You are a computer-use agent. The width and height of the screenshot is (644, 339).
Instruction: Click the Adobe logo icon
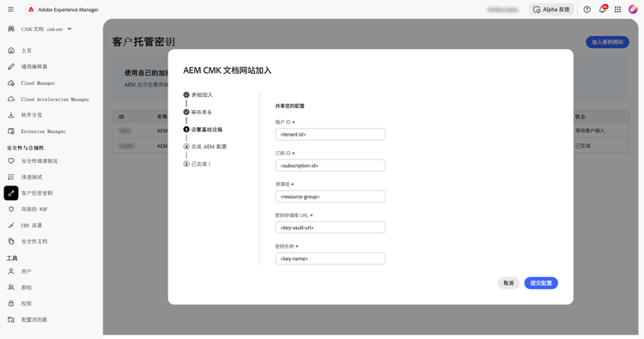click(31, 9)
